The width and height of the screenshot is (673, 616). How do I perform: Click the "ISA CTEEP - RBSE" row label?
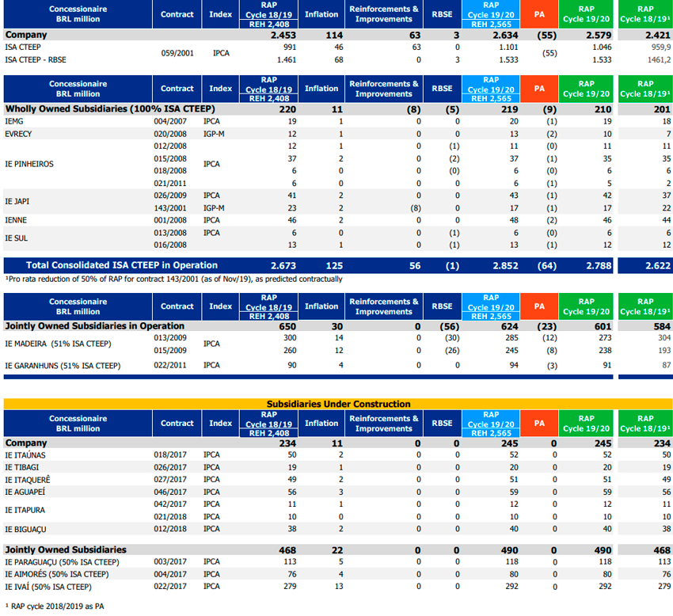[36, 59]
